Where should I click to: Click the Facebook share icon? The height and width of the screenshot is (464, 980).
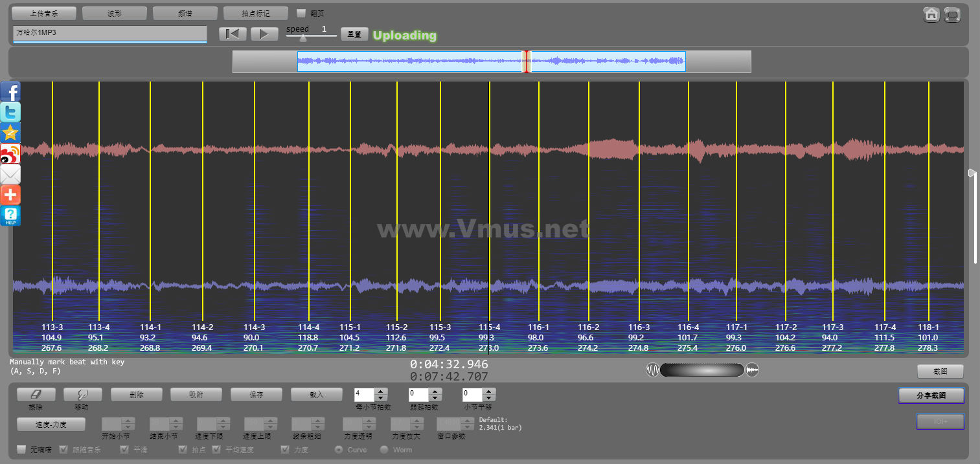click(x=10, y=91)
